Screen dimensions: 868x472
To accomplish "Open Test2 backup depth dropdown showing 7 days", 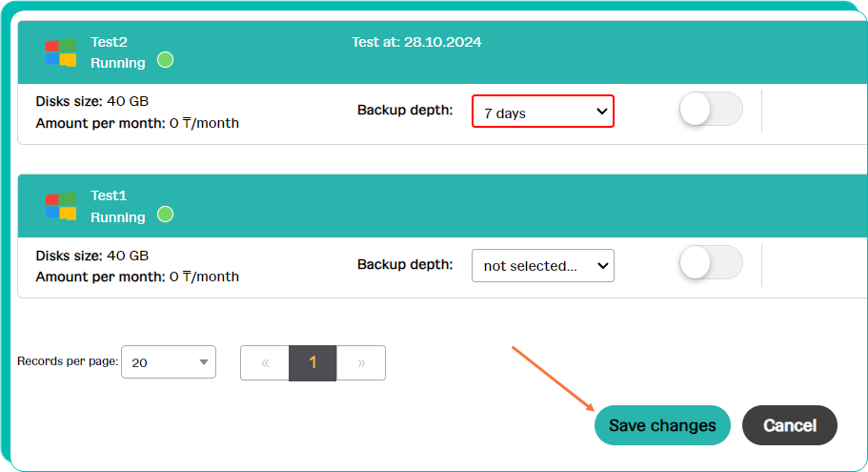I will (542, 112).
